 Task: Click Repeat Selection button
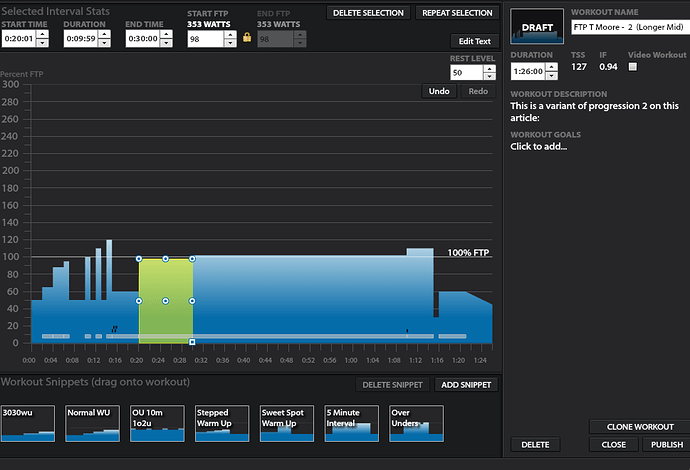tap(457, 13)
